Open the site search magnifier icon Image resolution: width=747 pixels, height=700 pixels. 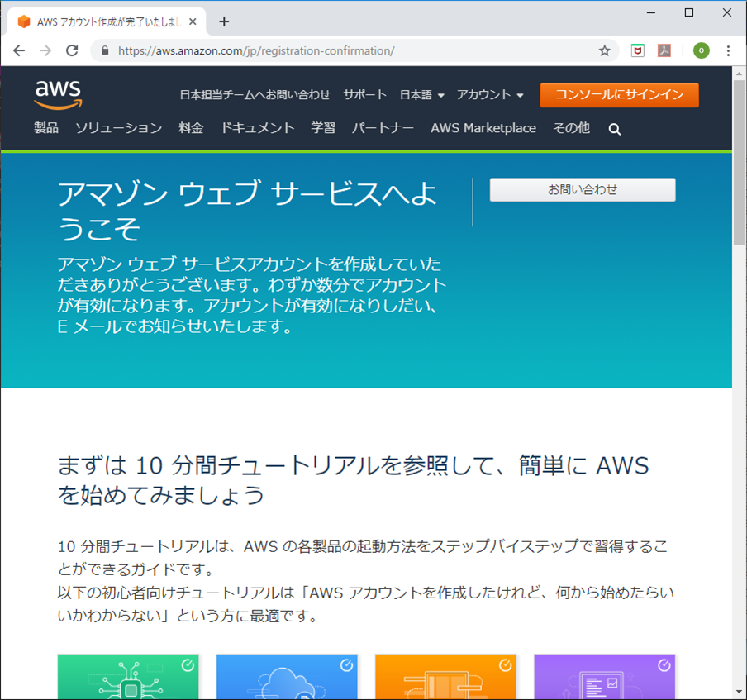coord(615,129)
